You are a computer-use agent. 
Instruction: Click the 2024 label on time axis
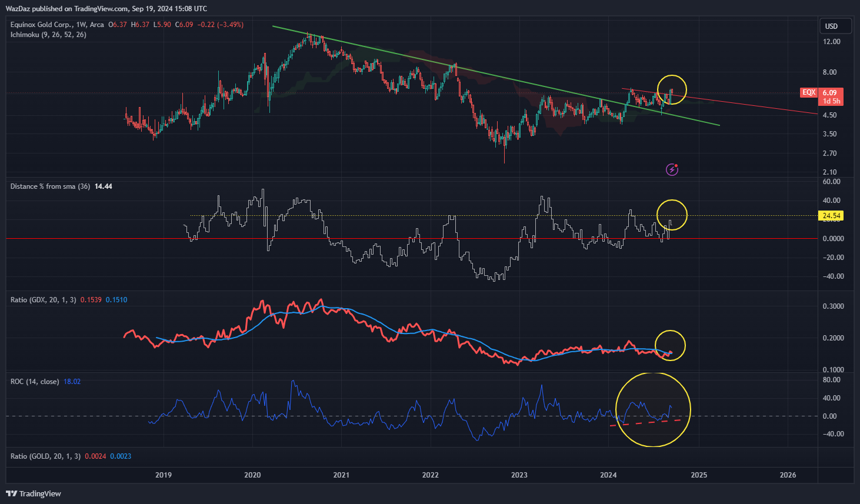click(608, 475)
